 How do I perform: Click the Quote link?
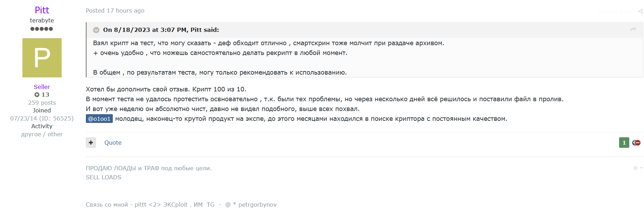tap(113, 143)
